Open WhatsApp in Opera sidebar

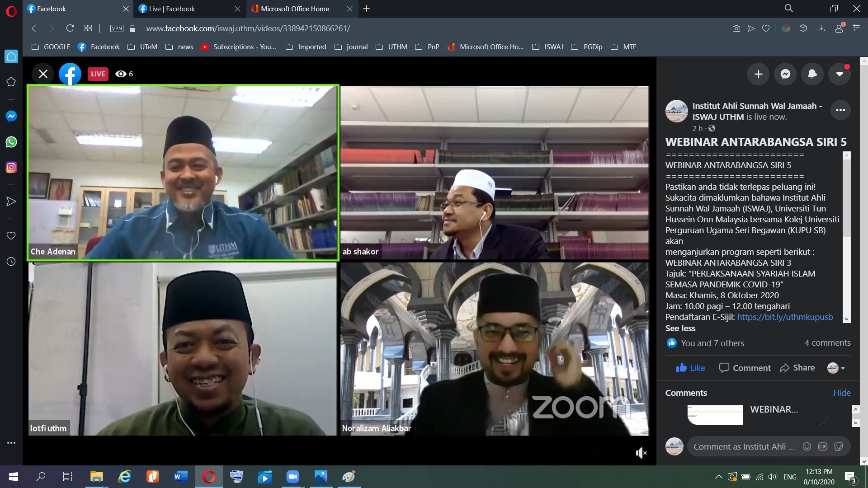[11, 142]
